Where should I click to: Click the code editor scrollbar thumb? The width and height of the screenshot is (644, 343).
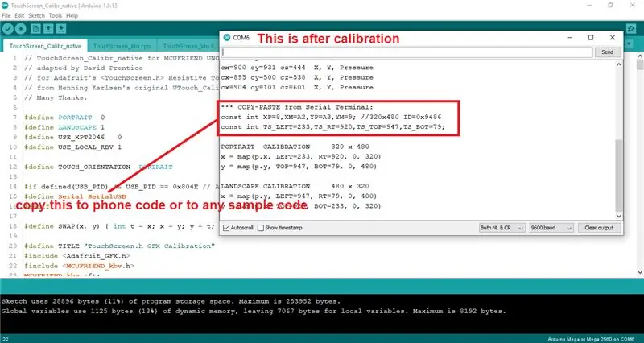(x=640, y=65)
